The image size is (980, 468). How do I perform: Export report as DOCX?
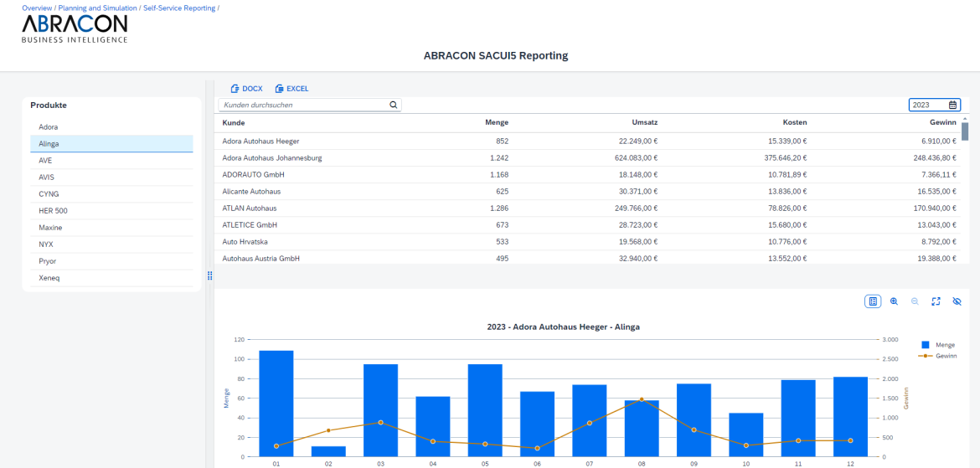tap(246, 89)
